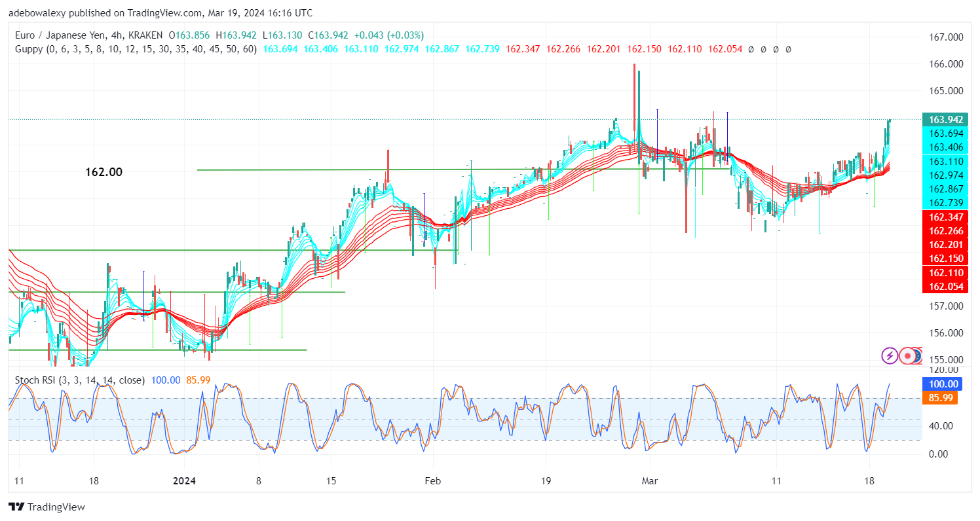Viewport: 980px width, 521px height.
Task: Click the 166.000 price axis label
Action: point(945,64)
